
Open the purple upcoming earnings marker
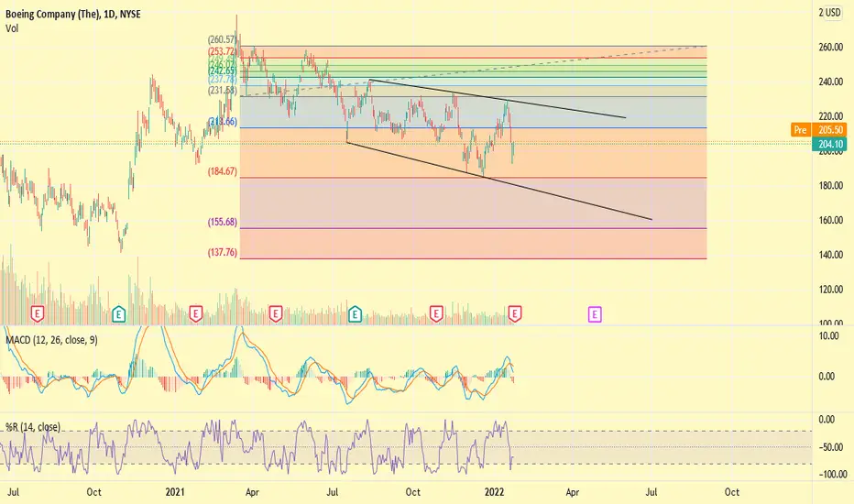tap(595, 314)
